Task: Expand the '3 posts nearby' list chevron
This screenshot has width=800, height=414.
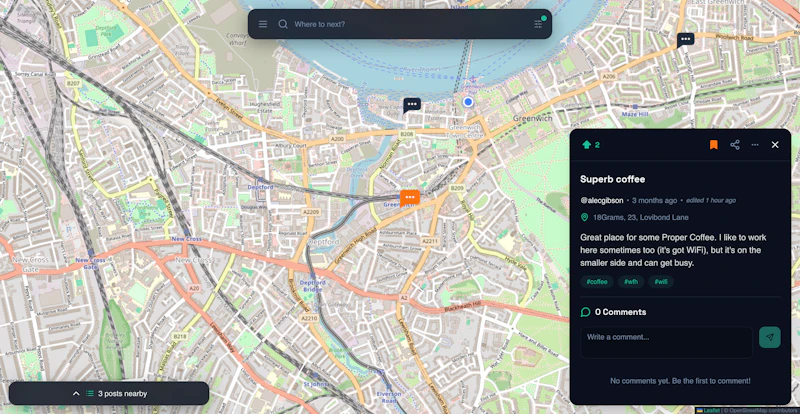Action: coord(76,394)
